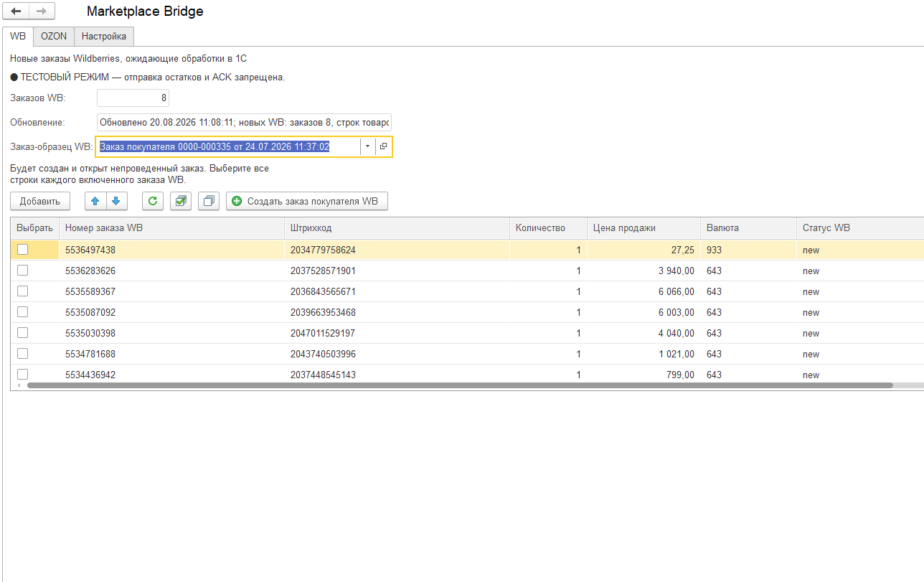Expand the Заказ-образец WB dropdown arrow

[x=367, y=146]
